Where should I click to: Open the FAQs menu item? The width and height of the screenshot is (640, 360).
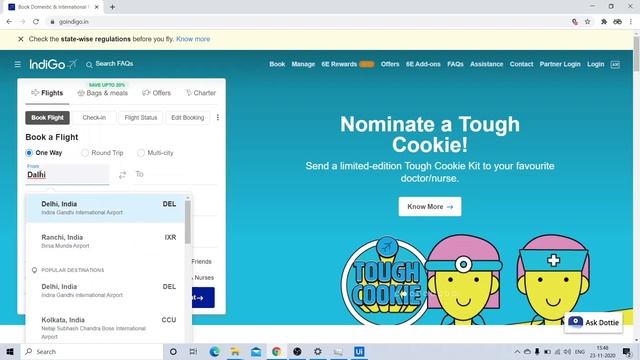point(455,64)
